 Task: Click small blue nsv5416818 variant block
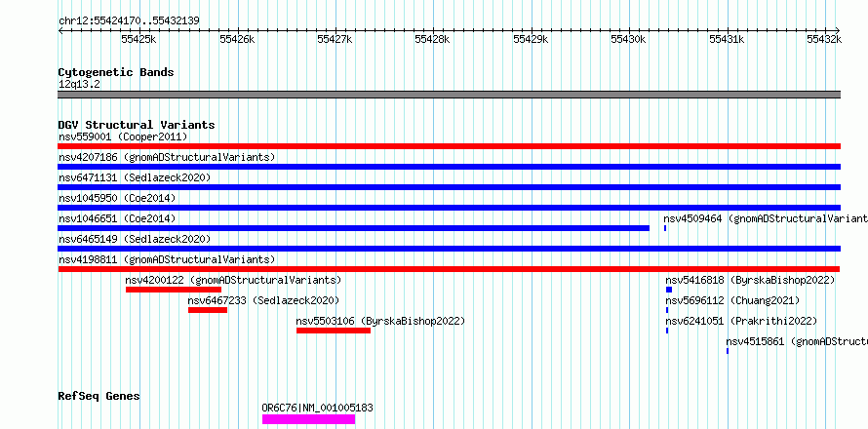(x=669, y=290)
